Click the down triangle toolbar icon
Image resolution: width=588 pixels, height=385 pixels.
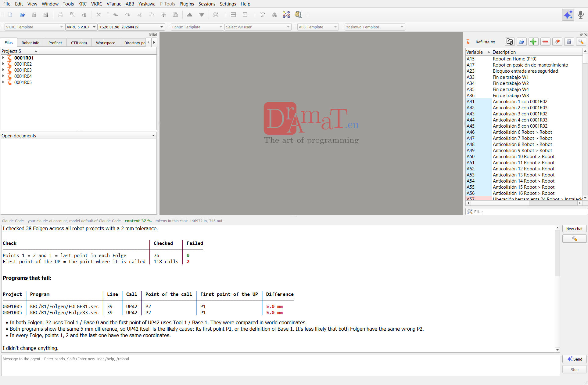pos(201,15)
